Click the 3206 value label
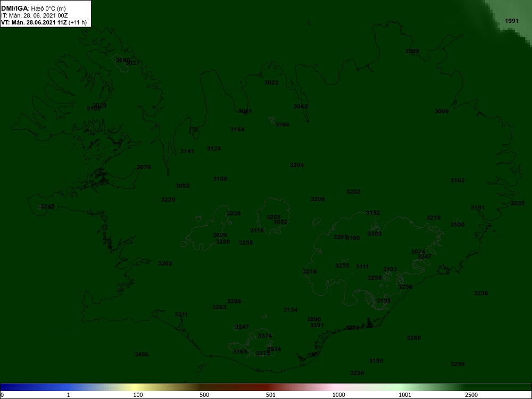Screen dimensions: 532x399 point(318,199)
